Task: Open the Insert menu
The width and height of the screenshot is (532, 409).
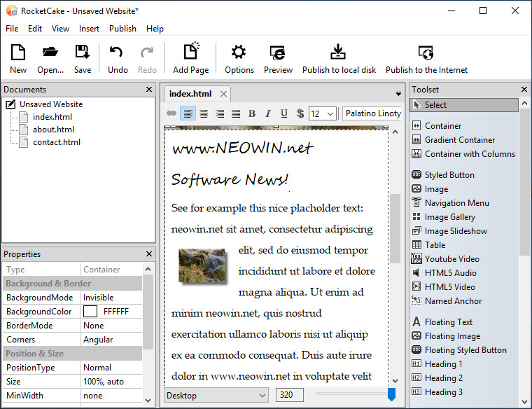Action: 89,29
